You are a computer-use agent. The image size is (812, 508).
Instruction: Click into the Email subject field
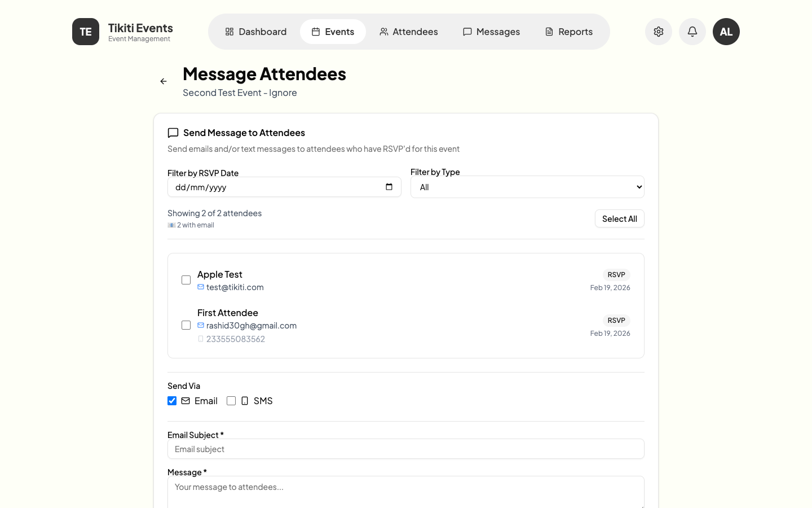pos(406,449)
